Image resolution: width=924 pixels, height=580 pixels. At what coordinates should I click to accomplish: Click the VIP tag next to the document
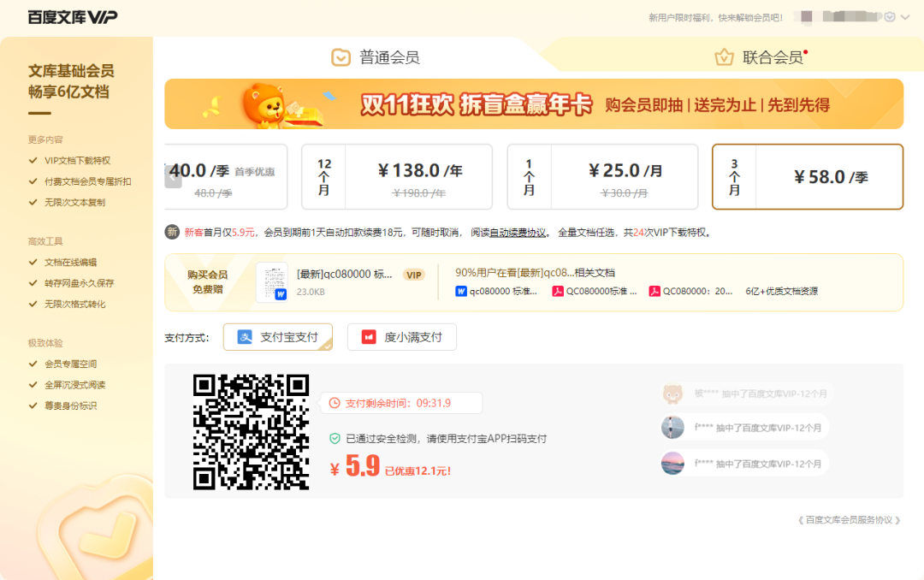point(414,275)
